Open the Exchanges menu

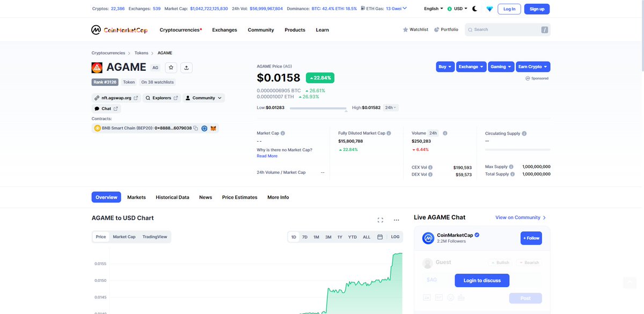(224, 30)
